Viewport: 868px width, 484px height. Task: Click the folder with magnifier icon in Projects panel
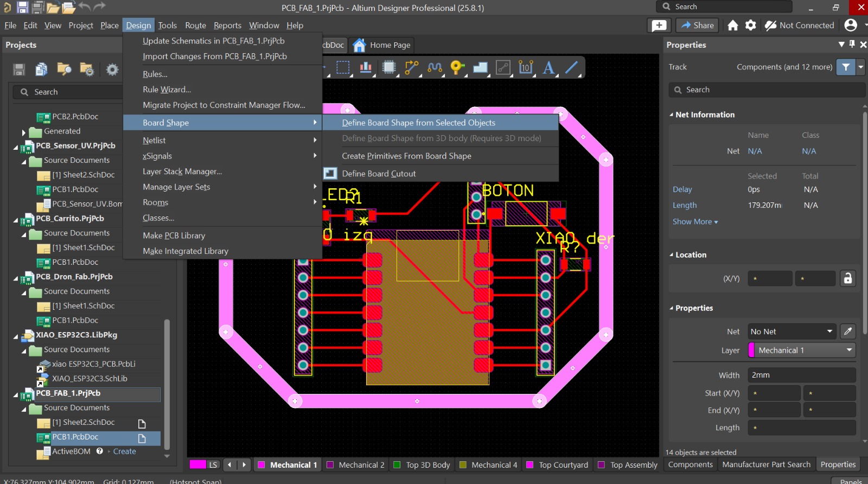pyautogui.click(x=64, y=69)
